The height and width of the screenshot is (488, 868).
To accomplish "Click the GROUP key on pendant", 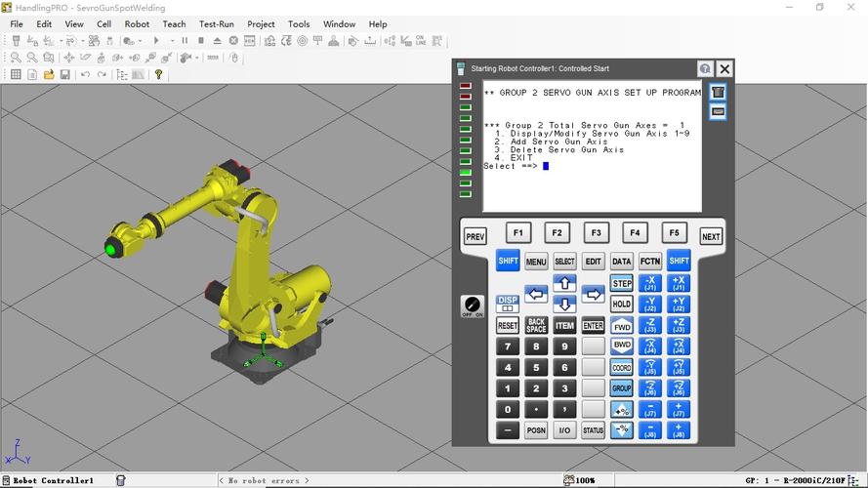I will 622,388.
